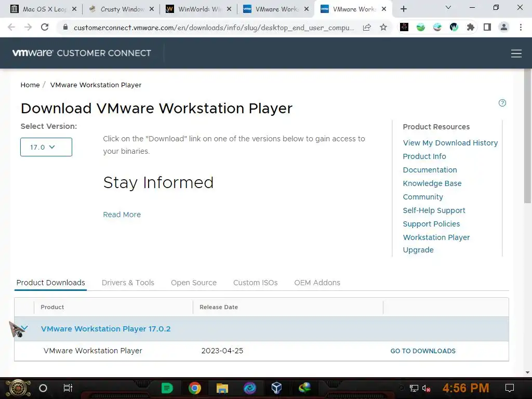Click the Read More link

(x=122, y=215)
